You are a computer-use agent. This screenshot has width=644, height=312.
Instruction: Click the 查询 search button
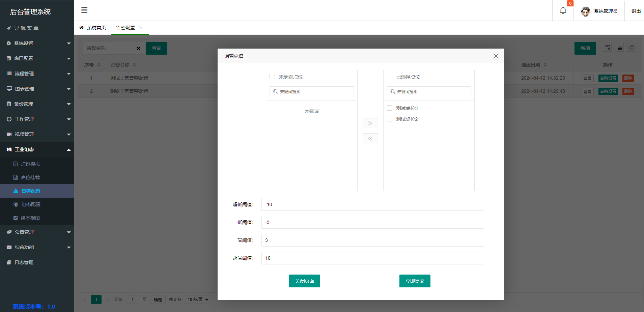[156, 48]
